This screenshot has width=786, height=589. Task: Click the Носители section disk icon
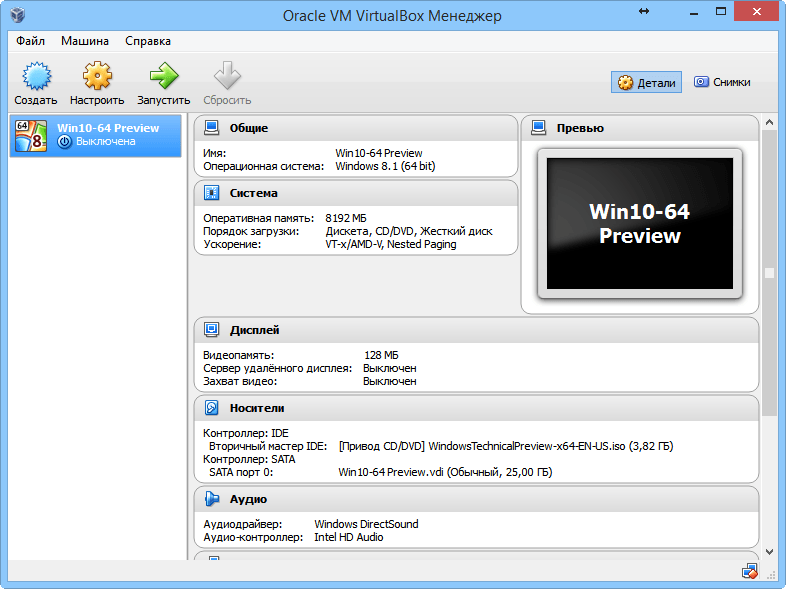pyautogui.click(x=212, y=408)
